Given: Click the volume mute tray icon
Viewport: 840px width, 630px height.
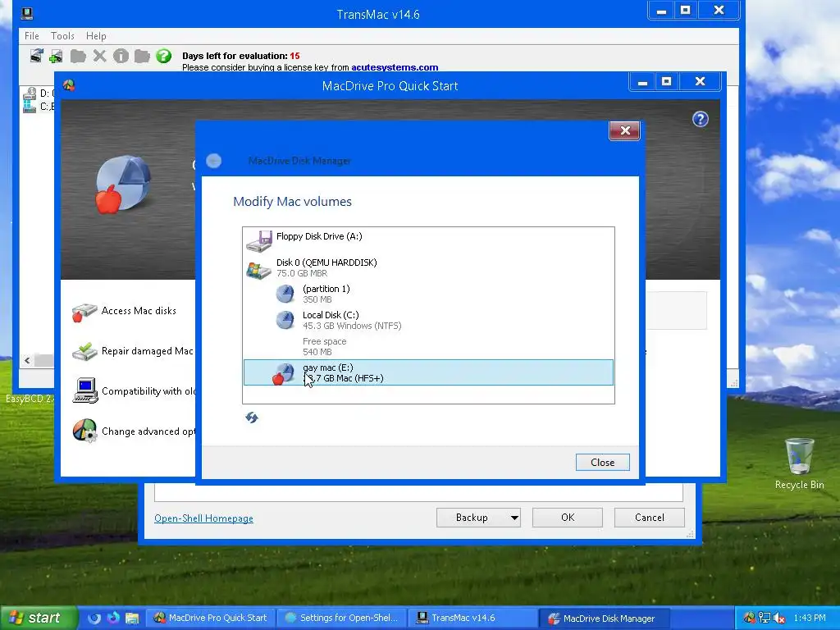Looking at the screenshot, I should pyautogui.click(x=779, y=619).
